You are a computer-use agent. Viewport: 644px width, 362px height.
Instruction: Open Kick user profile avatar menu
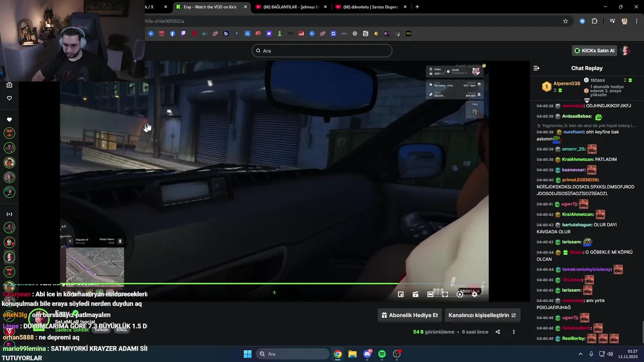(626, 51)
